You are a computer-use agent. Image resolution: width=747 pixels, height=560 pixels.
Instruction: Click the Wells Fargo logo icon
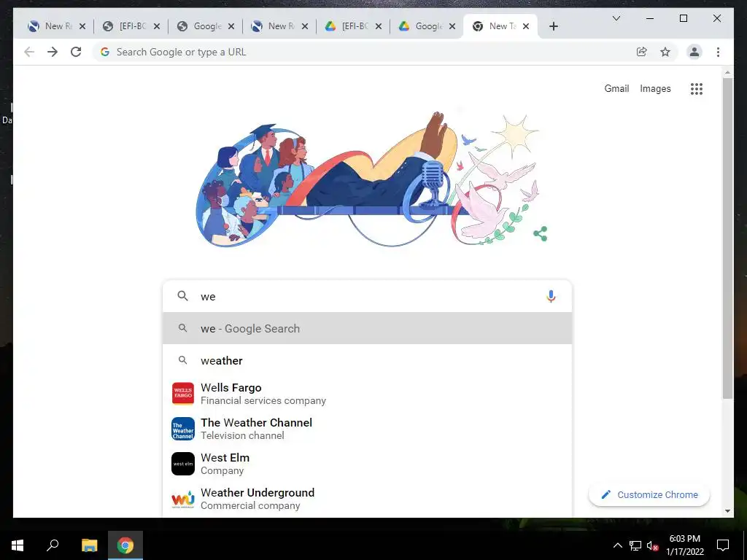(x=183, y=393)
